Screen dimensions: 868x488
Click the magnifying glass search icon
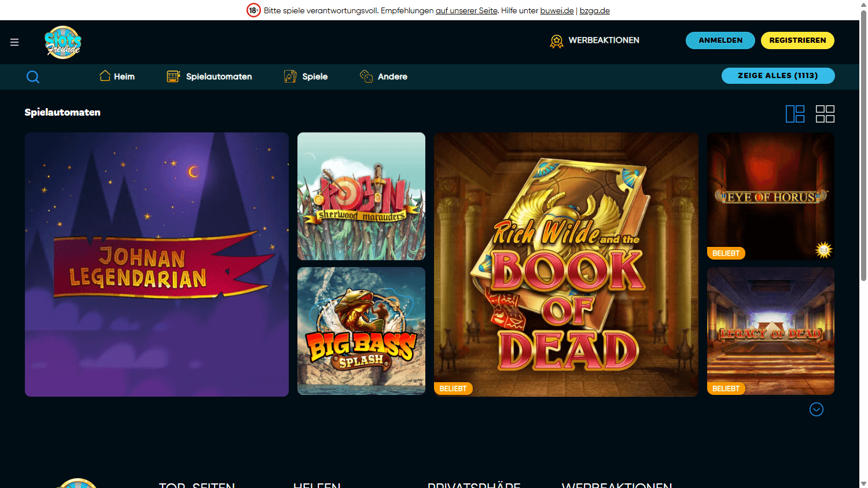33,76
